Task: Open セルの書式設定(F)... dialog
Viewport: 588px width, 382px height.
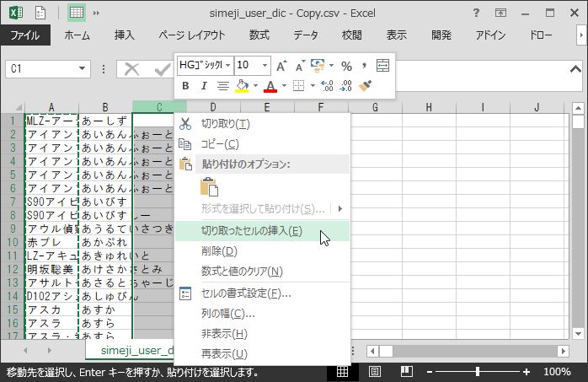Action: point(263,293)
